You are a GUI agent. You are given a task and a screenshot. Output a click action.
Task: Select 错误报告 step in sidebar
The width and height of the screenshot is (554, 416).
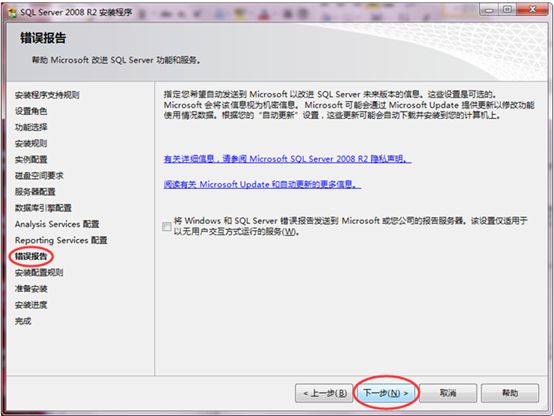(31, 256)
